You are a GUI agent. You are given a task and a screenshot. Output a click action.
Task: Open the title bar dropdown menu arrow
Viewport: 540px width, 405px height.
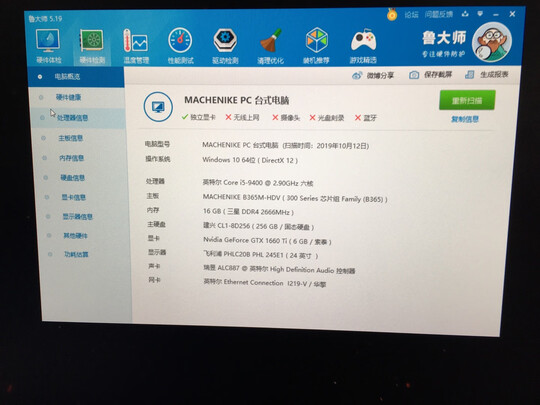pos(480,14)
